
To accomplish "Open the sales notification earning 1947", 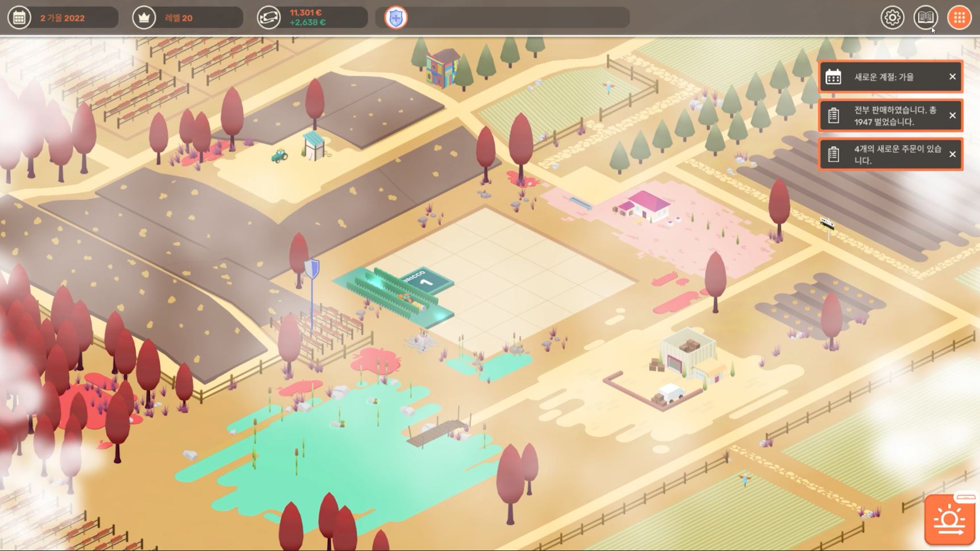I will point(890,115).
